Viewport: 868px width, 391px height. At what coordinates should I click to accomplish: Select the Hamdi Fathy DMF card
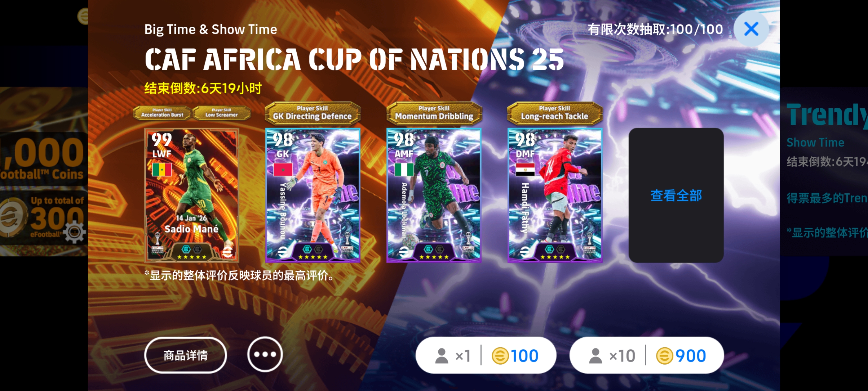click(x=555, y=195)
